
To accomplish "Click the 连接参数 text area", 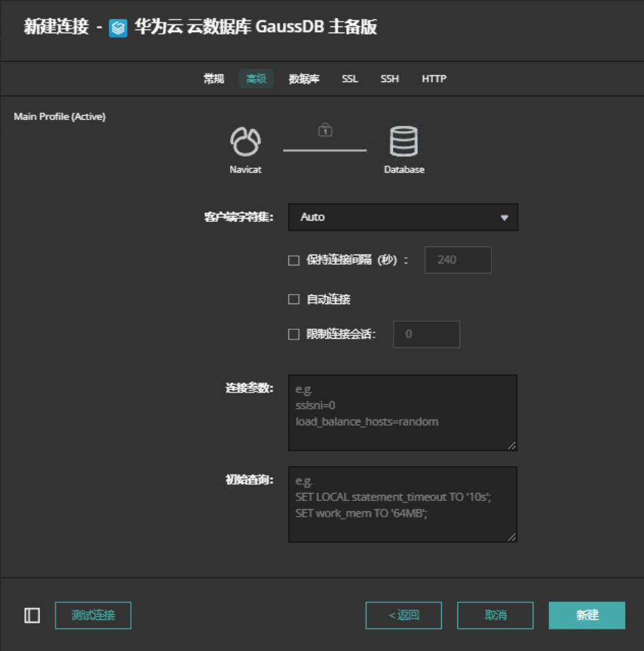I will [x=402, y=413].
